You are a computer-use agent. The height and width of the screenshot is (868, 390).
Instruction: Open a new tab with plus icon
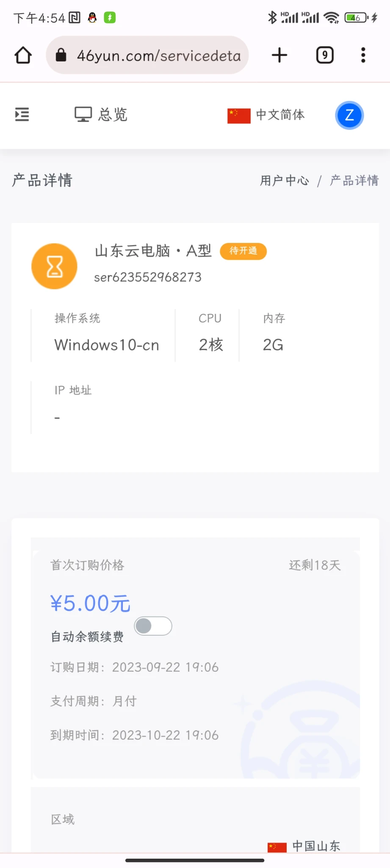click(x=279, y=55)
